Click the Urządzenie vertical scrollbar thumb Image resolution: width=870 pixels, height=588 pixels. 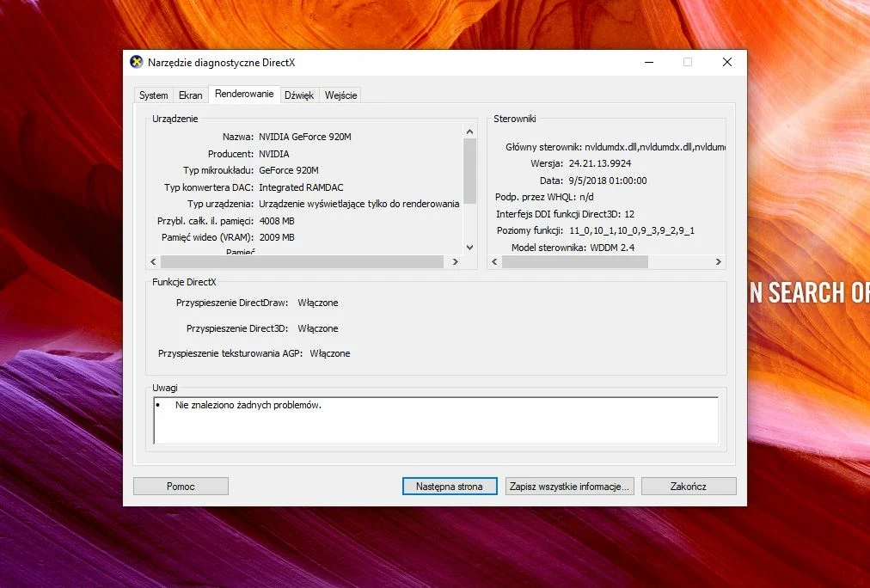(x=469, y=171)
